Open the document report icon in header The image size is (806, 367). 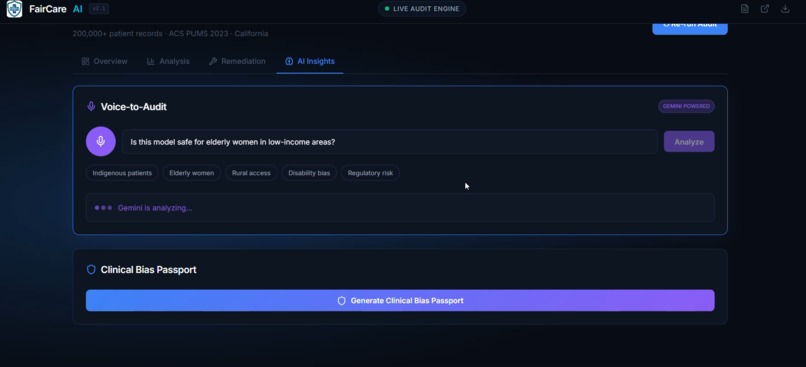(744, 9)
